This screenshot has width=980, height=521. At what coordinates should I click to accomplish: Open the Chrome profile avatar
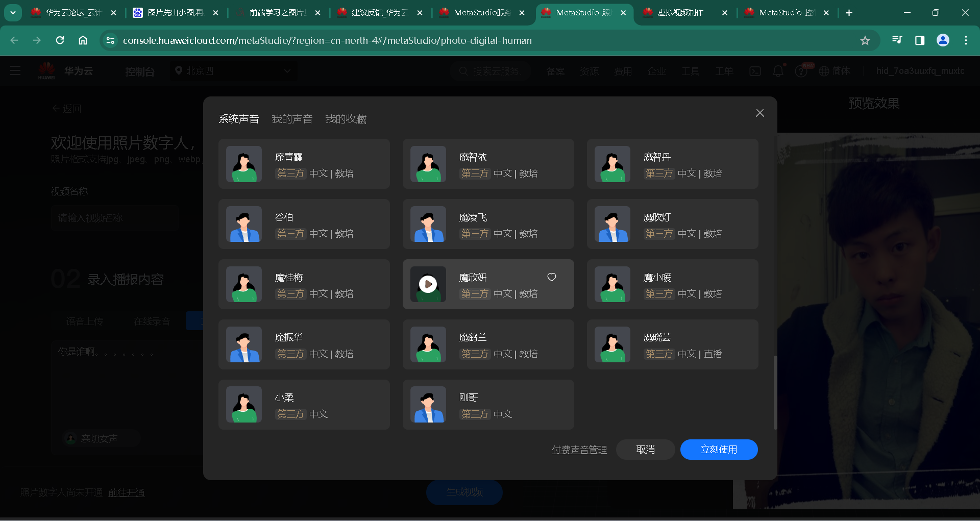(x=943, y=40)
